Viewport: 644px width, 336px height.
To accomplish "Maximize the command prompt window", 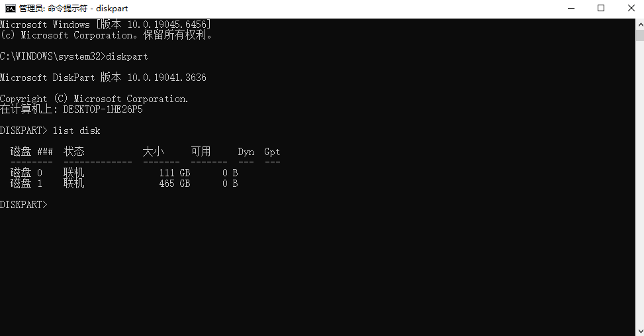I will point(601,8).
